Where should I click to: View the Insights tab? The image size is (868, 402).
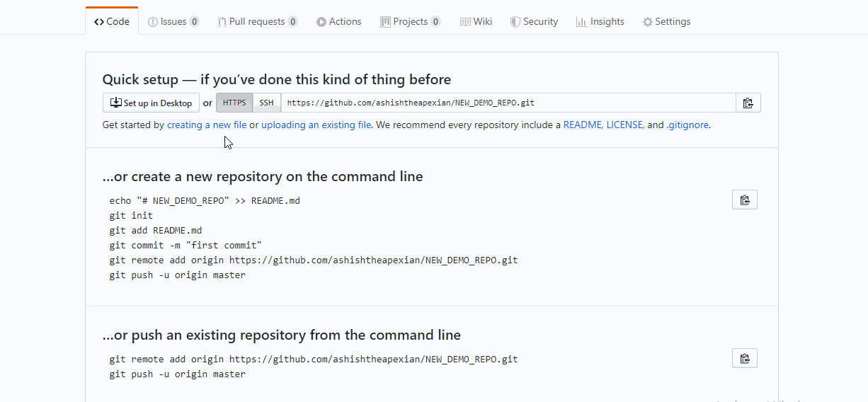tap(600, 21)
